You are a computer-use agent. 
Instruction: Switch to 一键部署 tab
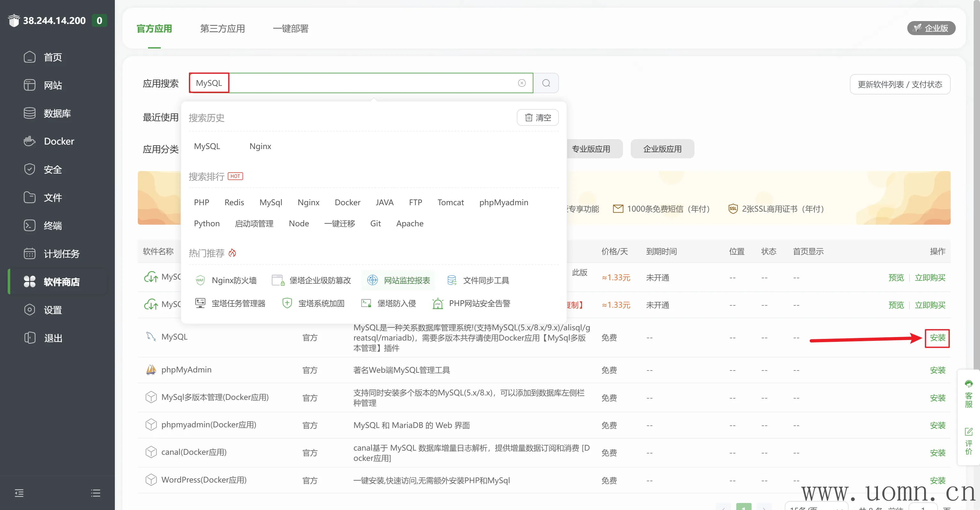[x=290, y=28]
